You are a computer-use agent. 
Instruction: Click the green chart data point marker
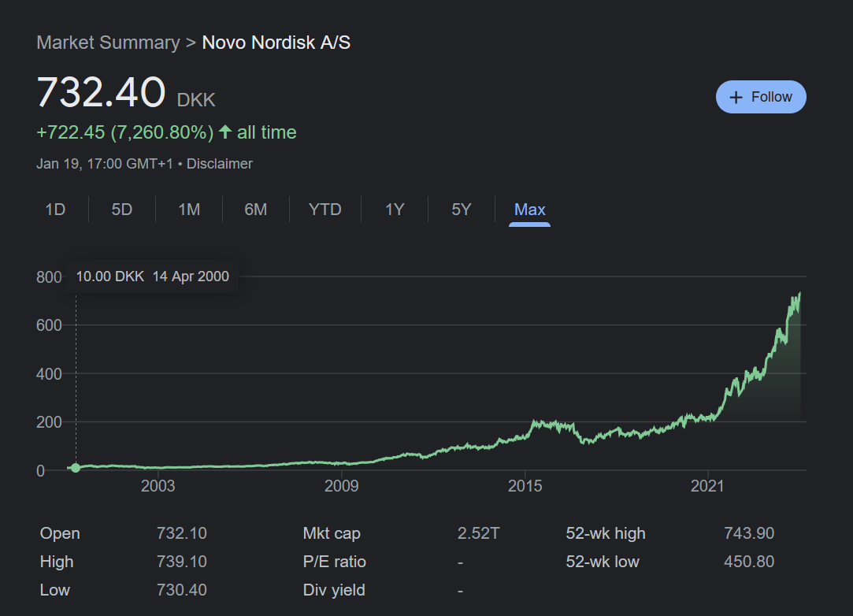pyautogui.click(x=76, y=468)
